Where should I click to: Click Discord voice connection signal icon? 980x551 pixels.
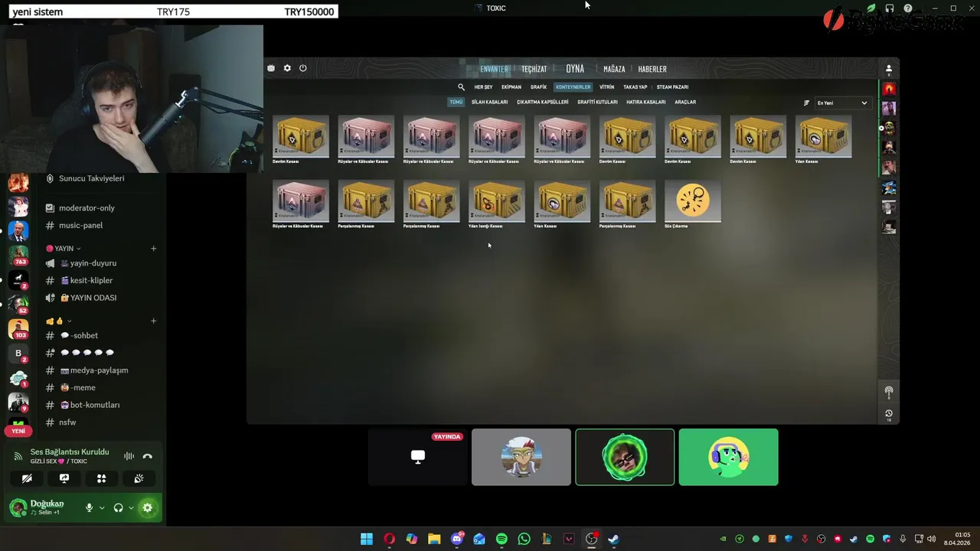[x=18, y=456]
